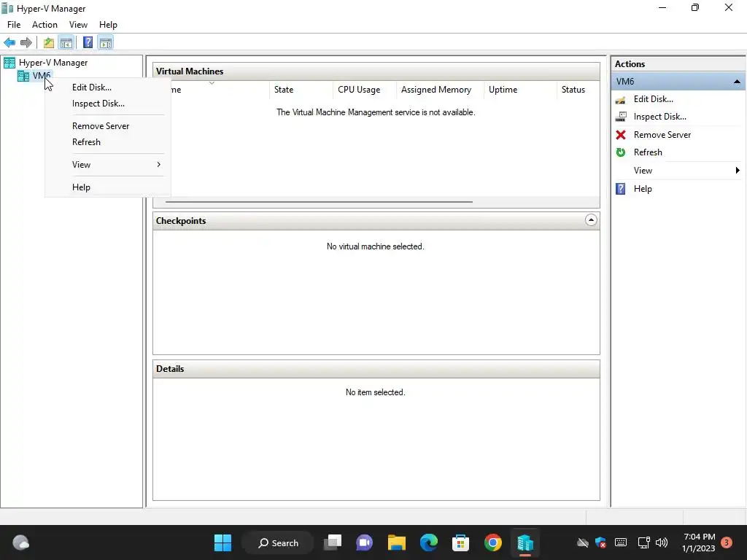Open notification badge showing 3
The image size is (747, 560).
tap(727, 542)
